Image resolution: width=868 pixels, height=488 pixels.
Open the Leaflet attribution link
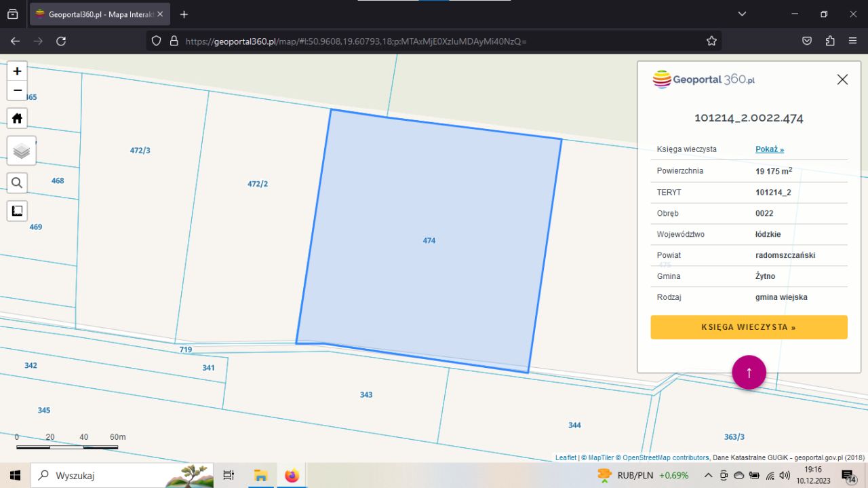pyautogui.click(x=566, y=457)
